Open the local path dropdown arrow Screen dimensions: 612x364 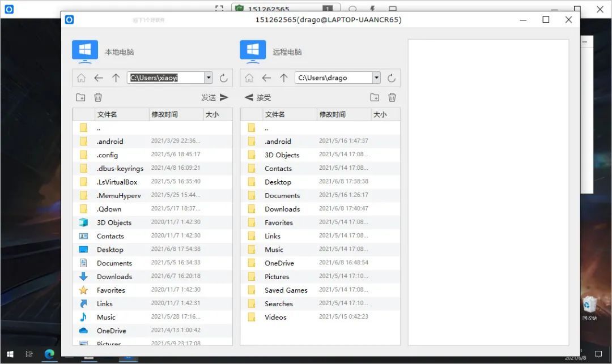[x=209, y=78]
